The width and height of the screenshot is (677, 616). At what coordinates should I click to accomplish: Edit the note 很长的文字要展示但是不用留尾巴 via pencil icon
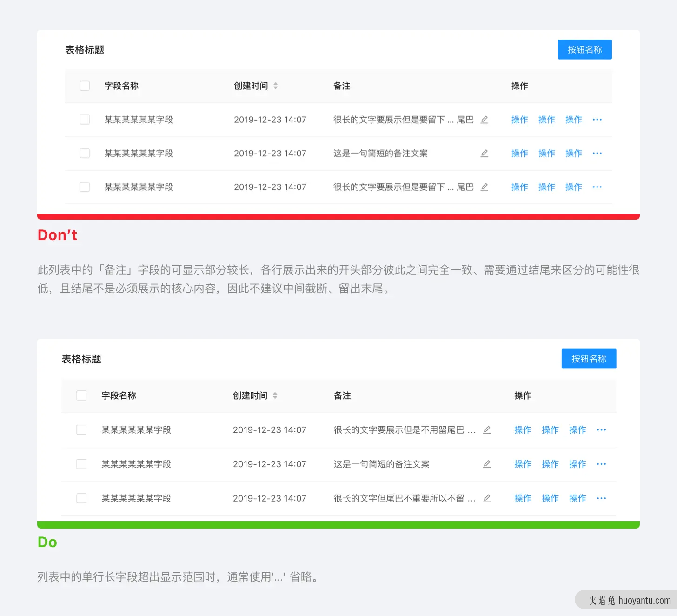487,430
